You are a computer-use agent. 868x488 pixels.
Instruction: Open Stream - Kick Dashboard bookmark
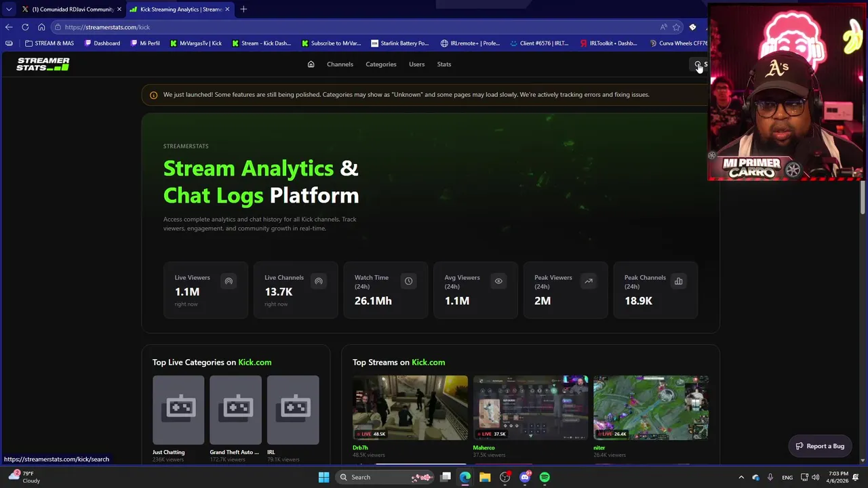click(x=261, y=43)
